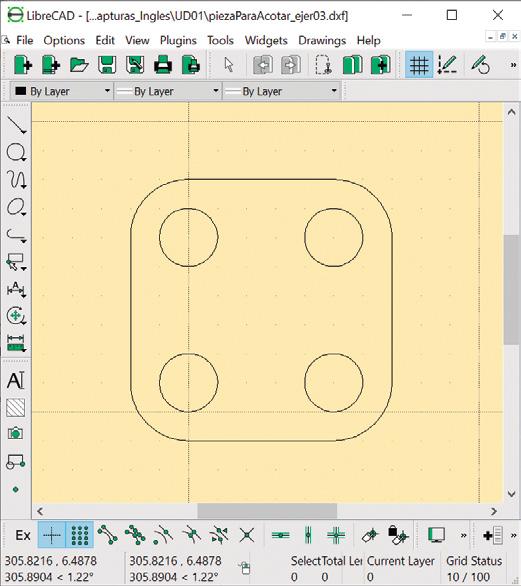521x586 pixels.
Task: Open the Plugins menu
Action: [178, 40]
